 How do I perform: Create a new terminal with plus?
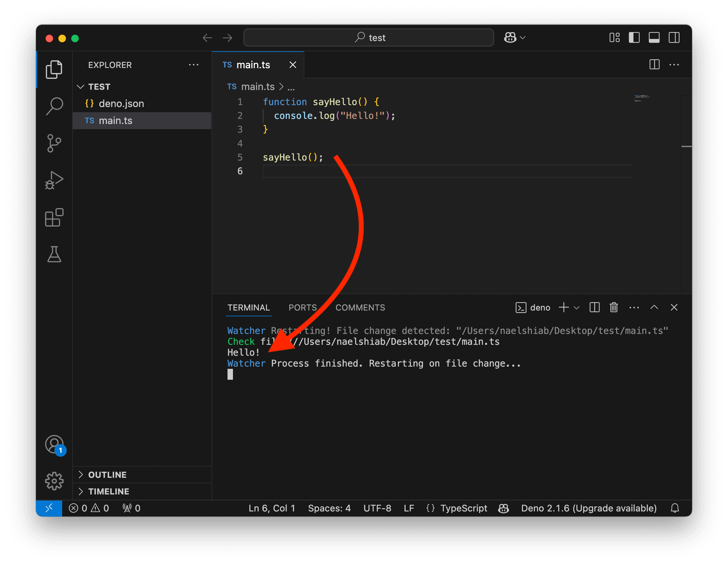click(563, 307)
